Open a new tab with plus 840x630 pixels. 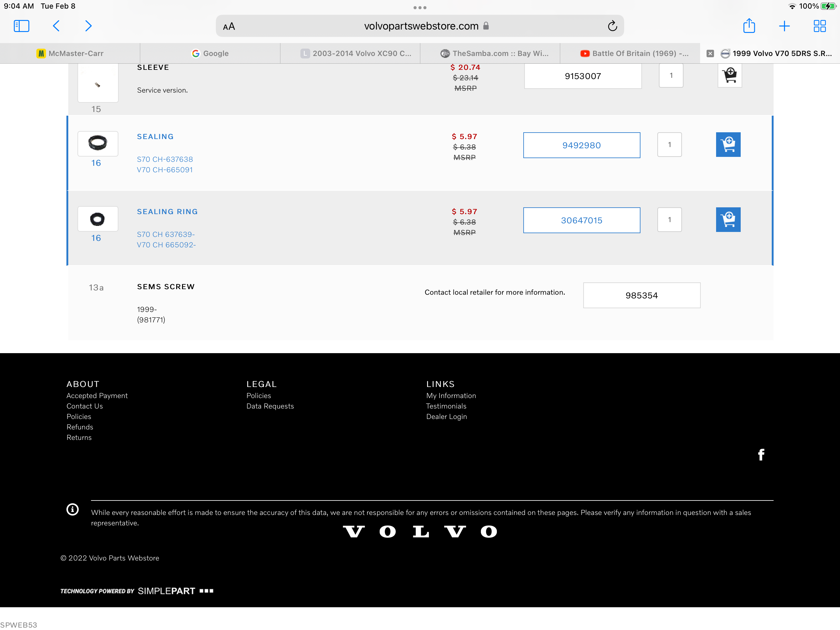(x=784, y=26)
